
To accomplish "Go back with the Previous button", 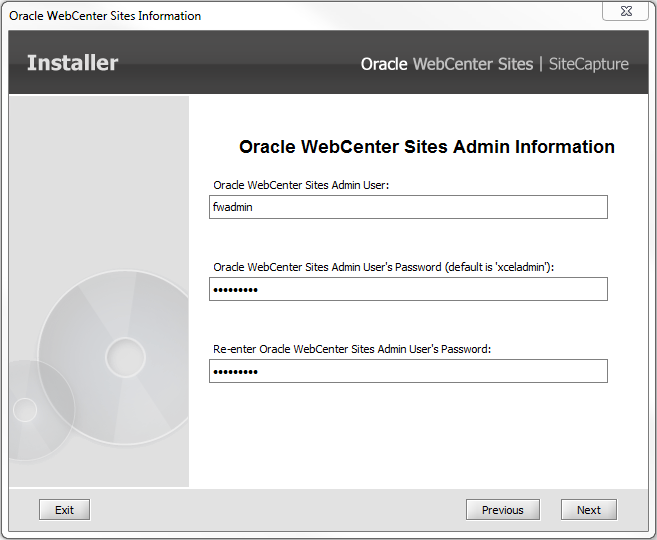I will point(502,509).
